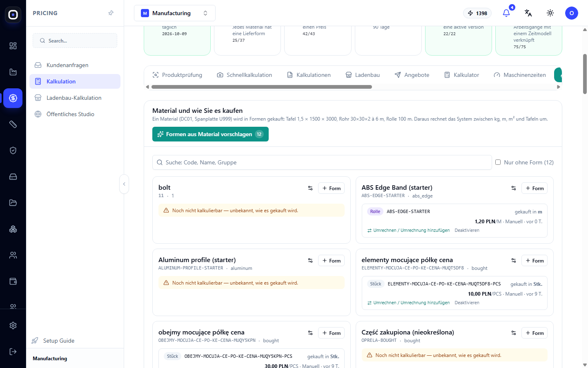Focus the sidebar Search field
The height and width of the screenshot is (368, 588).
tap(75, 40)
